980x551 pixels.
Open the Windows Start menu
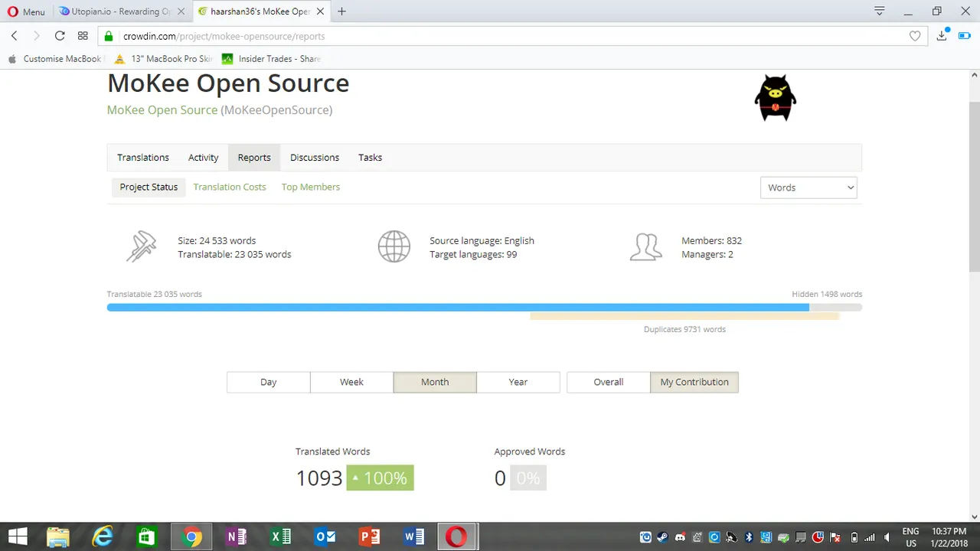coord(17,536)
